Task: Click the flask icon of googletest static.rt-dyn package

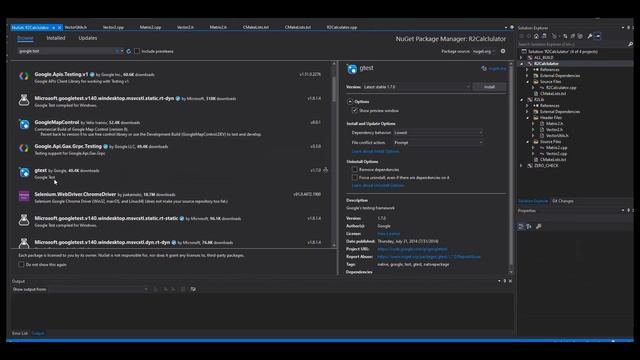Action: pos(24,100)
